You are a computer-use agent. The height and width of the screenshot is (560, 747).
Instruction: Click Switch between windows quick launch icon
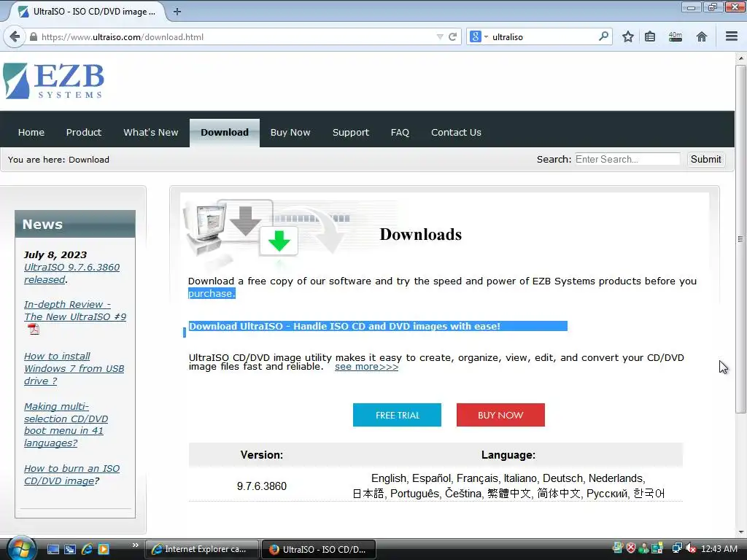click(x=70, y=549)
